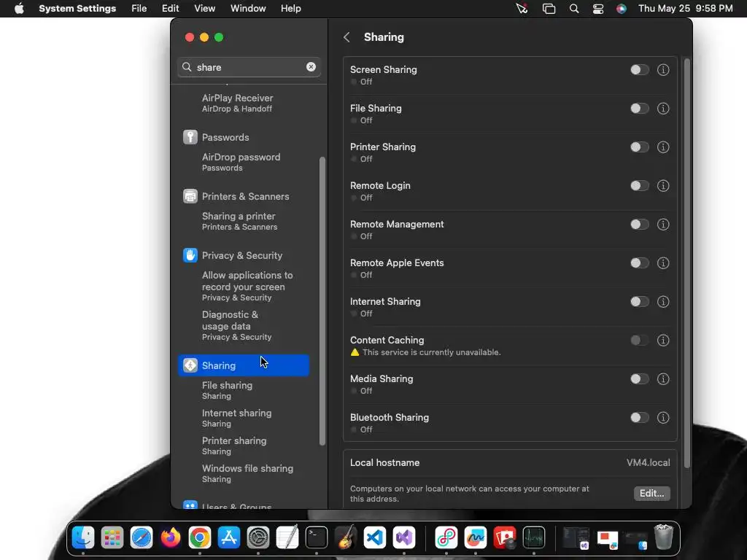Open App Store from the Dock
The width and height of the screenshot is (747, 560).
229,537
